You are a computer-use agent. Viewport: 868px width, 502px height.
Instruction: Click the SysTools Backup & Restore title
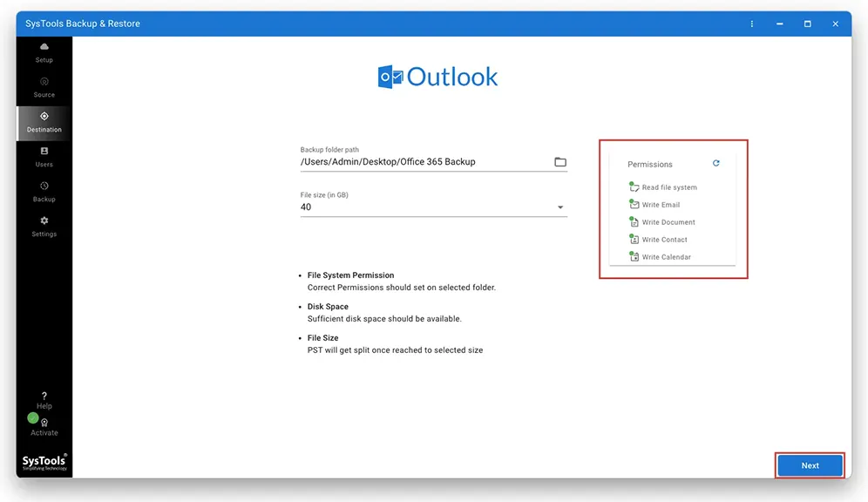click(x=83, y=24)
